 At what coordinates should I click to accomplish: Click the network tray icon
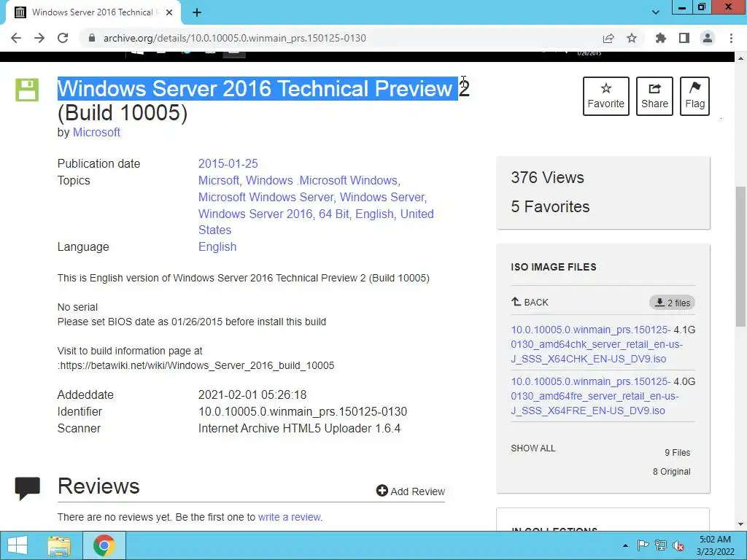click(661, 545)
